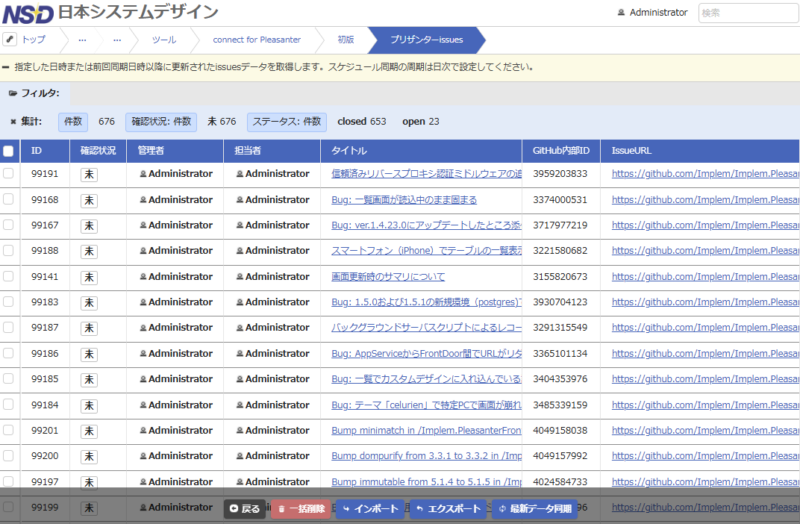Open the 画面更新時のサマリについて issue link
The height and width of the screenshot is (524, 800).
point(388,277)
